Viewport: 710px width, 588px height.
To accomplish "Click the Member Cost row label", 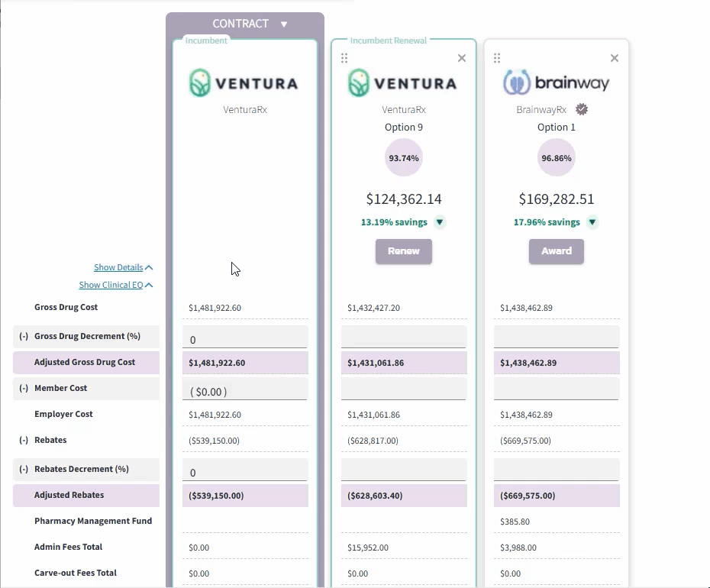I will (60, 388).
